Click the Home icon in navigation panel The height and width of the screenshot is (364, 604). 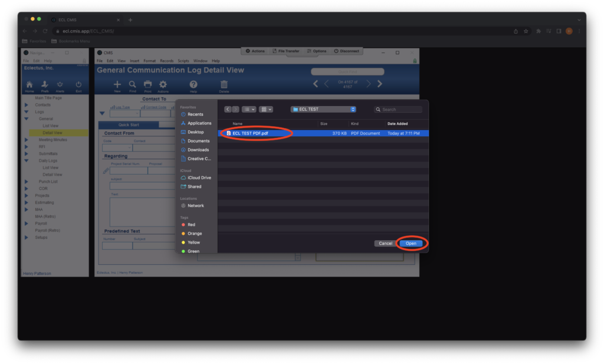[x=29, y=85]
